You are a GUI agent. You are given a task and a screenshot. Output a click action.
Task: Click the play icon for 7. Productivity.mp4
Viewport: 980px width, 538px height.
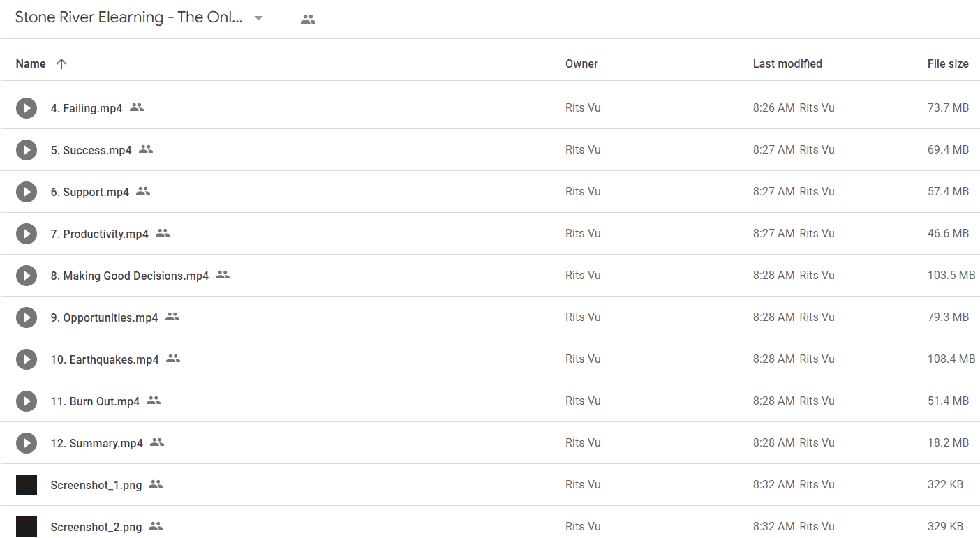[x=27, y=234]
